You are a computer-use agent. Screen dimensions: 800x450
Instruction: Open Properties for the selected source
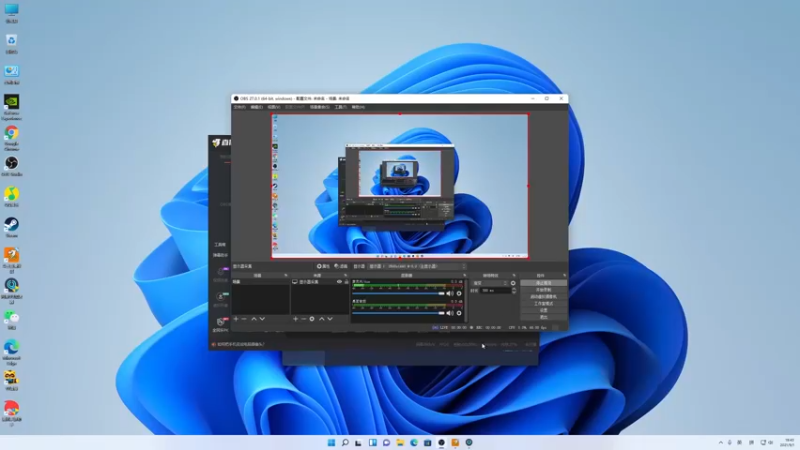323,266
